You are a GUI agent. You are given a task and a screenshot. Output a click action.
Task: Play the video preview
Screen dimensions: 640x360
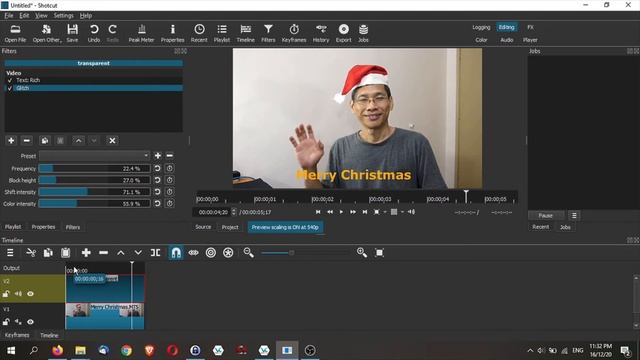click(x=341, y=212)
